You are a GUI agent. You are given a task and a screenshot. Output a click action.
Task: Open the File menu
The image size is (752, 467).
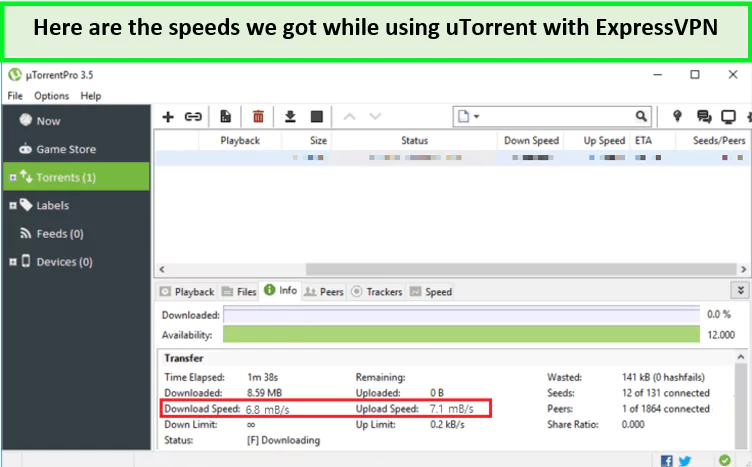click(15, 96)
